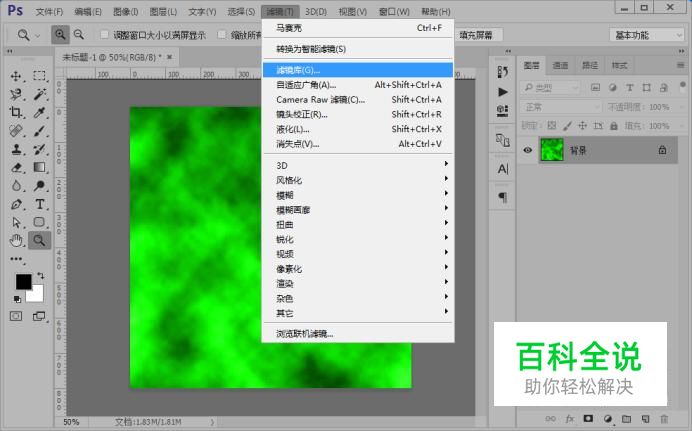
Task: Select the Blur tool
Action: pos(16,186)
